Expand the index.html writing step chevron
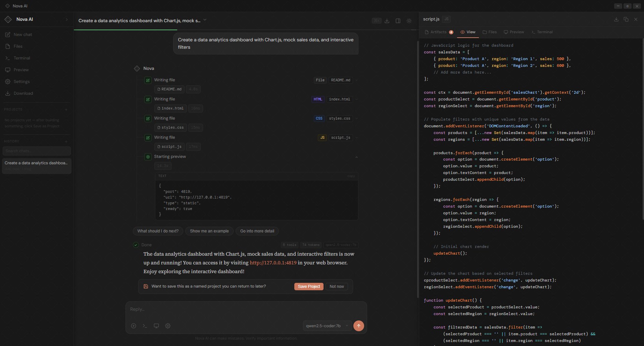Screen dimensions: 644x346 [356, 99]
